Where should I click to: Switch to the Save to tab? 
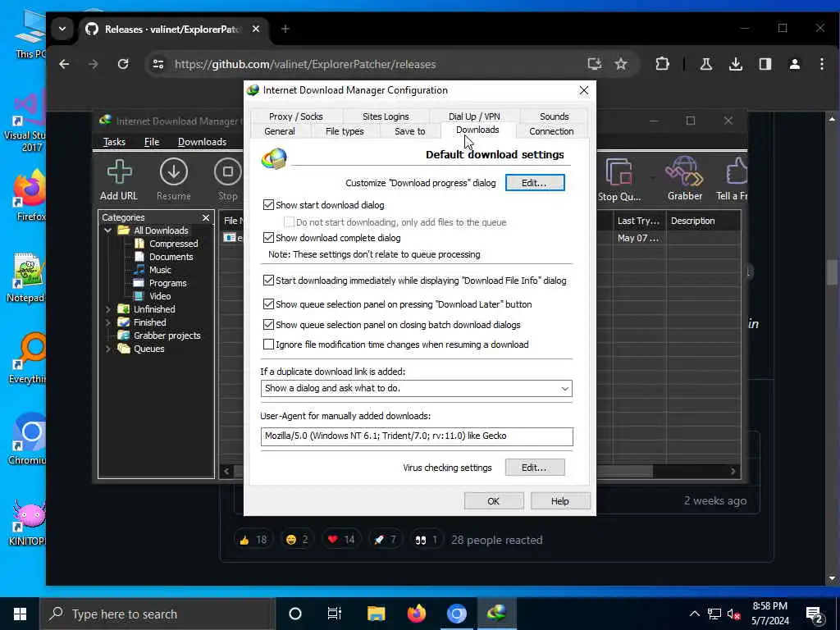click(410, 131)
